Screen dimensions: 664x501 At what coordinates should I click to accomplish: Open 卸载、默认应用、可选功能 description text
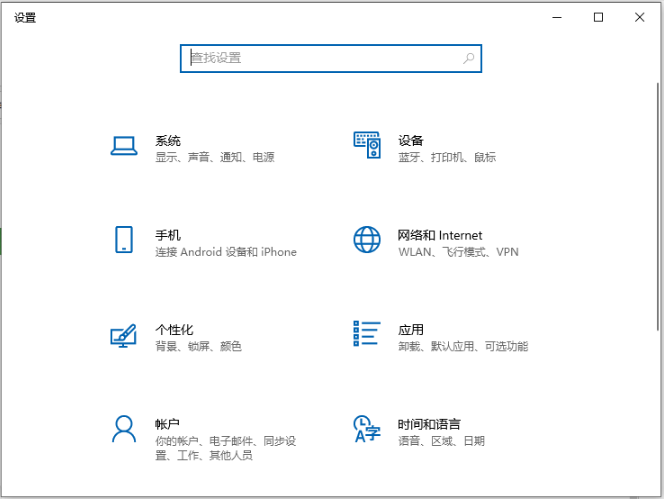click(462, 347)
